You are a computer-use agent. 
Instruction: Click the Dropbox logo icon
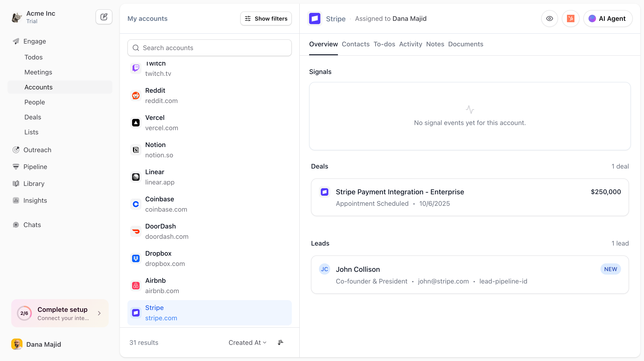(x=136, y=258)
